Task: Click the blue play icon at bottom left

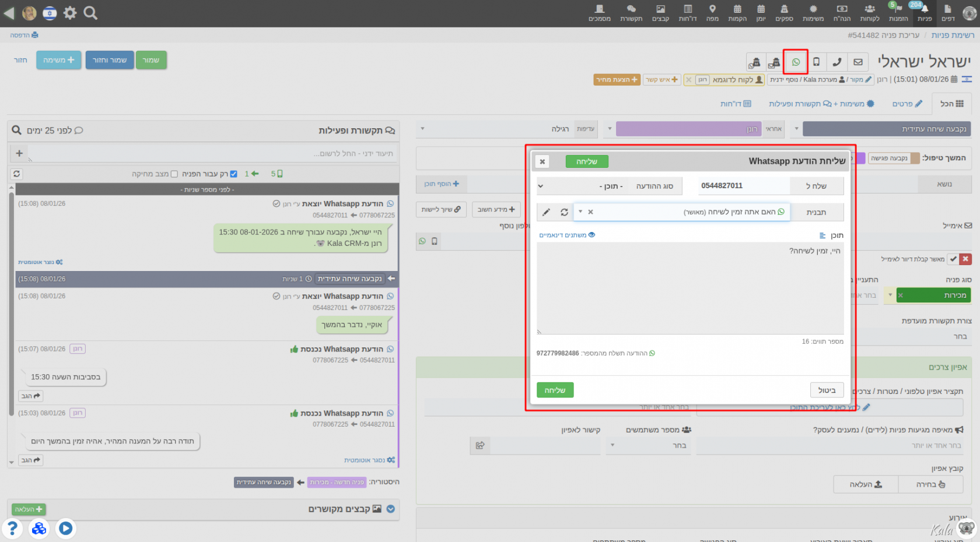Action: [x=66, y=528]
